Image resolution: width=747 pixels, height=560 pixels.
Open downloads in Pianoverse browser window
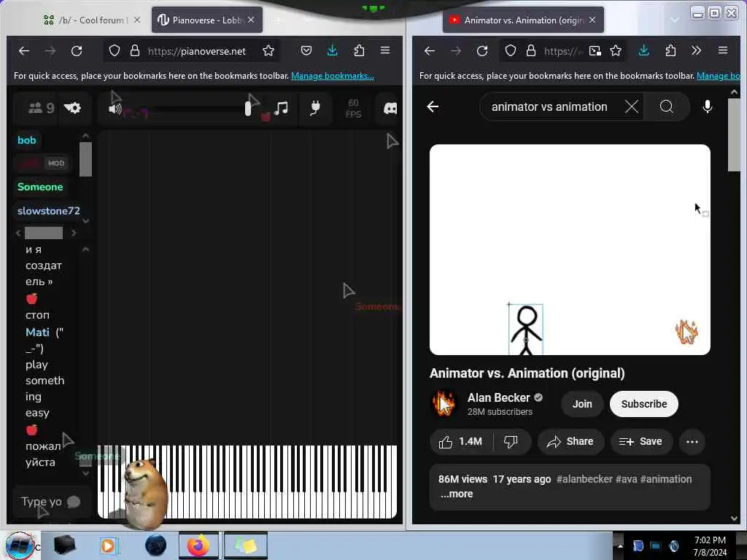(x=333, y=50)
